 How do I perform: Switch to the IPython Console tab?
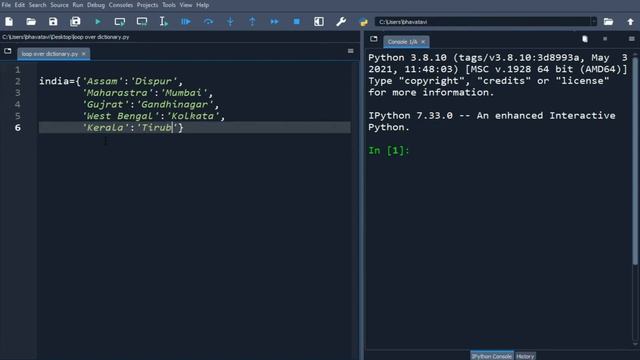pos(492,356)
